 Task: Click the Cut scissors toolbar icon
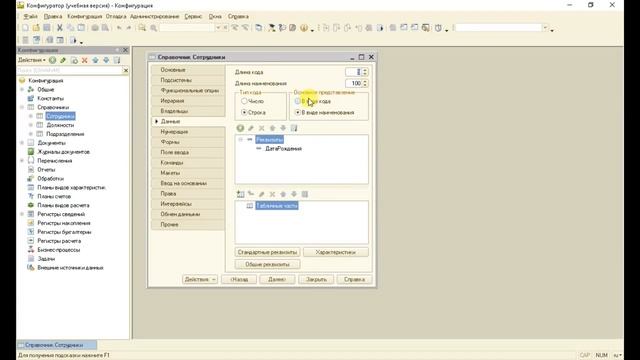(60, 28)
